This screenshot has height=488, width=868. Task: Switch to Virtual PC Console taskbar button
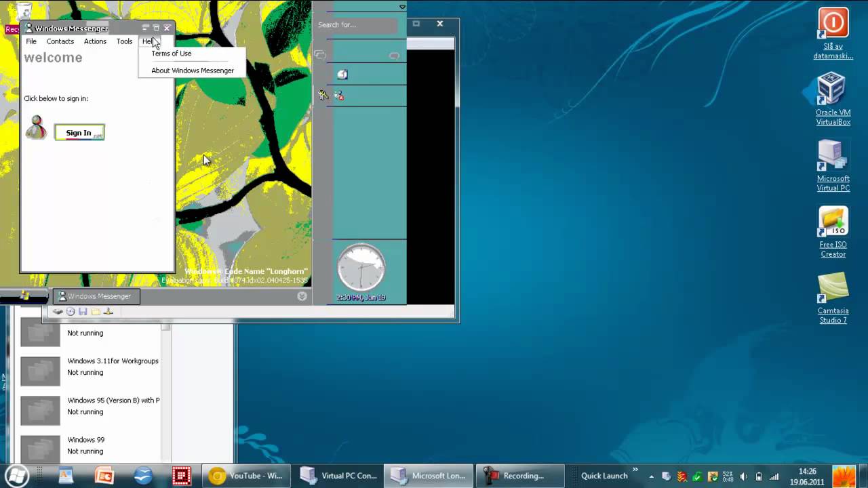pos(339,476)
